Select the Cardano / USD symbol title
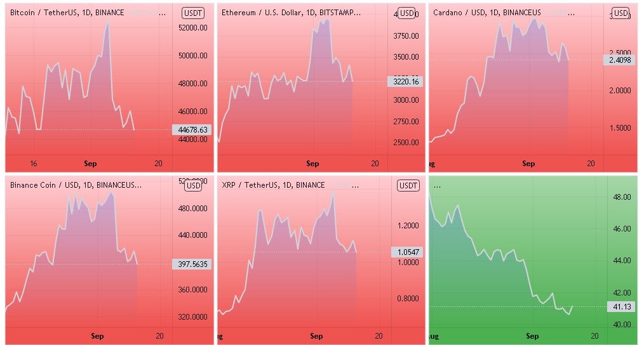 (486, 13)
